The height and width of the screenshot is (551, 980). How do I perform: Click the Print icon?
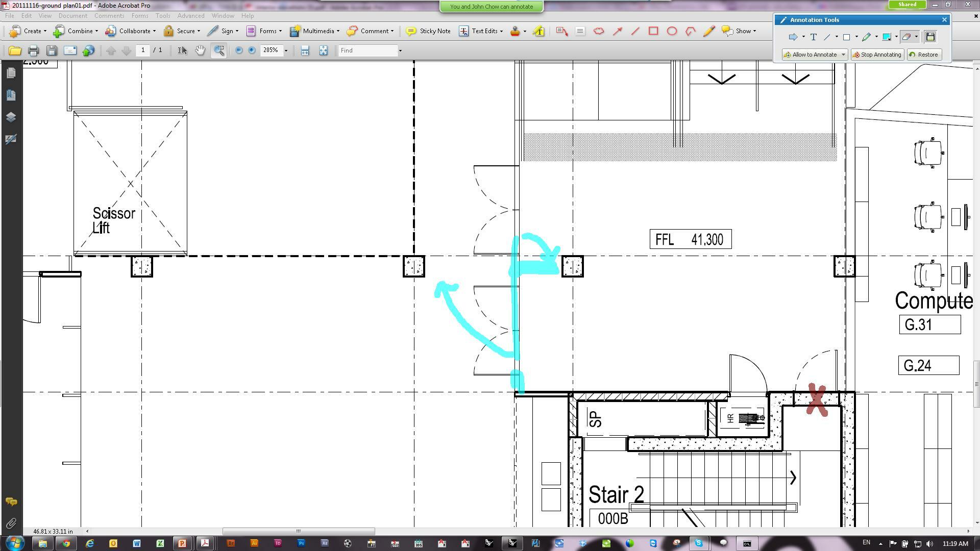pos(33,51)
